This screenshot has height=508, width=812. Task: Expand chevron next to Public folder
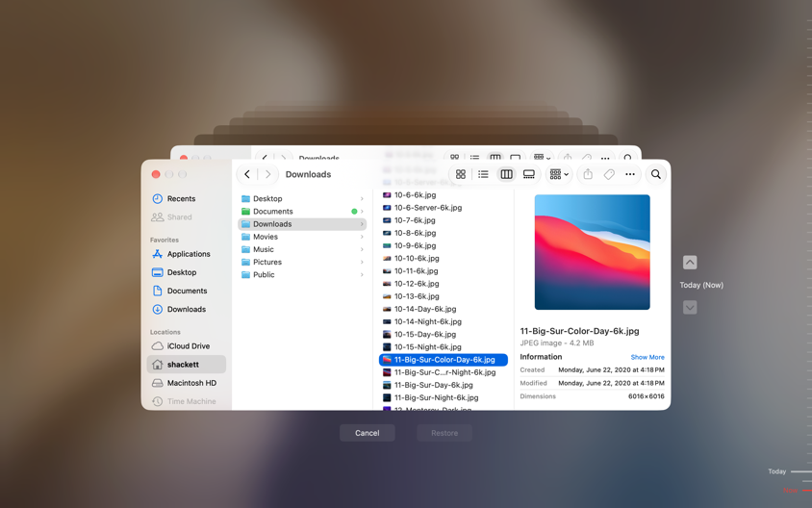point(362,275)
